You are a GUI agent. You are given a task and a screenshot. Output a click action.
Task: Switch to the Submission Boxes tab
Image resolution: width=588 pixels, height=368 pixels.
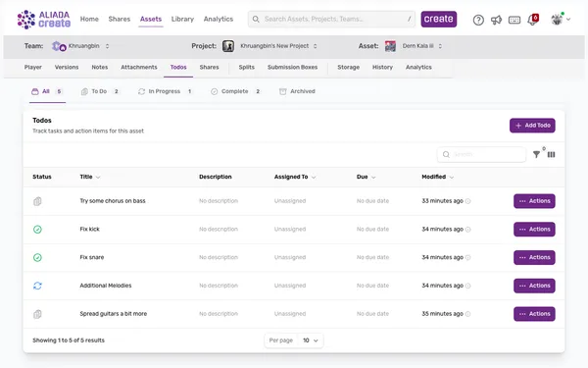[x=292, y=67]
